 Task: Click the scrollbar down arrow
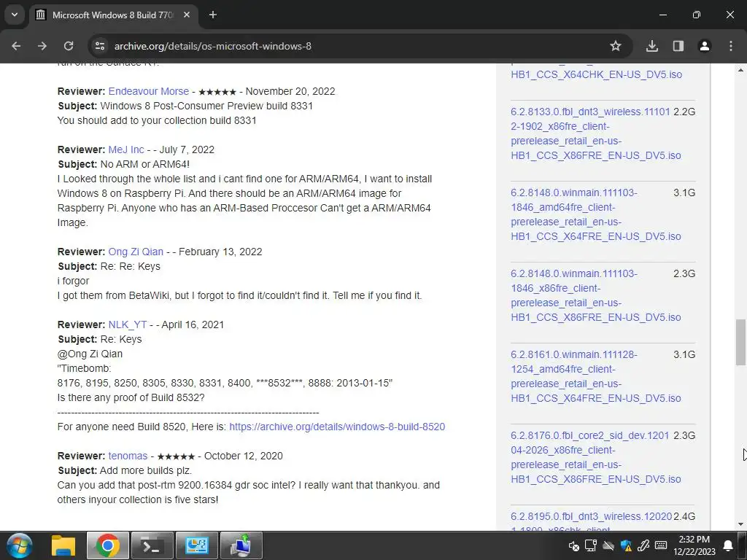[x=741, y=524]
